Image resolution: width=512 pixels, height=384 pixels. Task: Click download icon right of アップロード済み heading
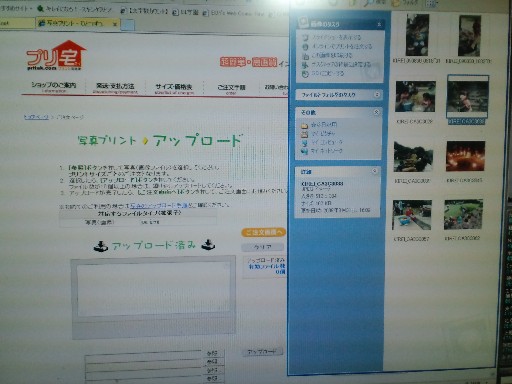pyautogui.click(x=208, y=245)
